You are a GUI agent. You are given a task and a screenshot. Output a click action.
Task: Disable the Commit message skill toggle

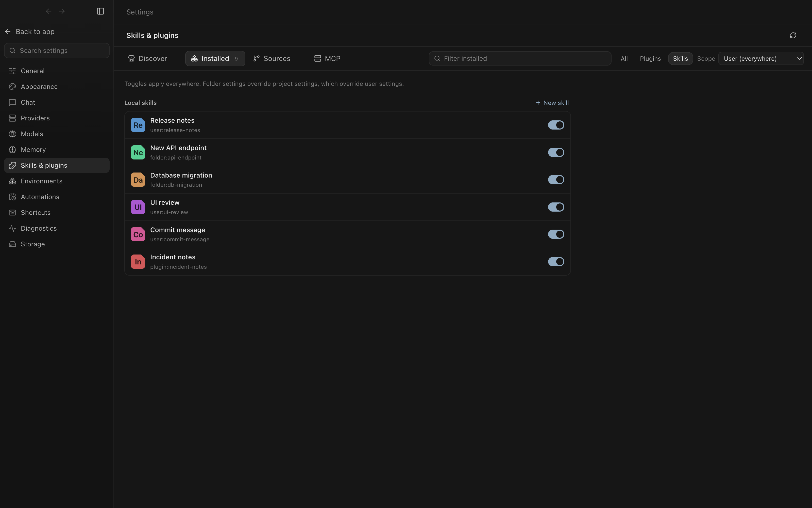tap(556, 234)
